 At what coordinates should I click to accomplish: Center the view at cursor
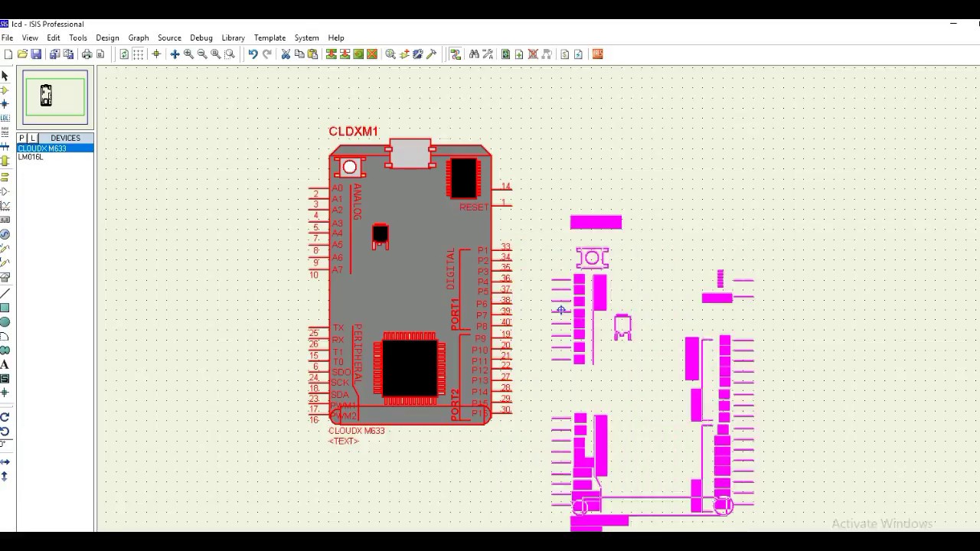[175, 54]
